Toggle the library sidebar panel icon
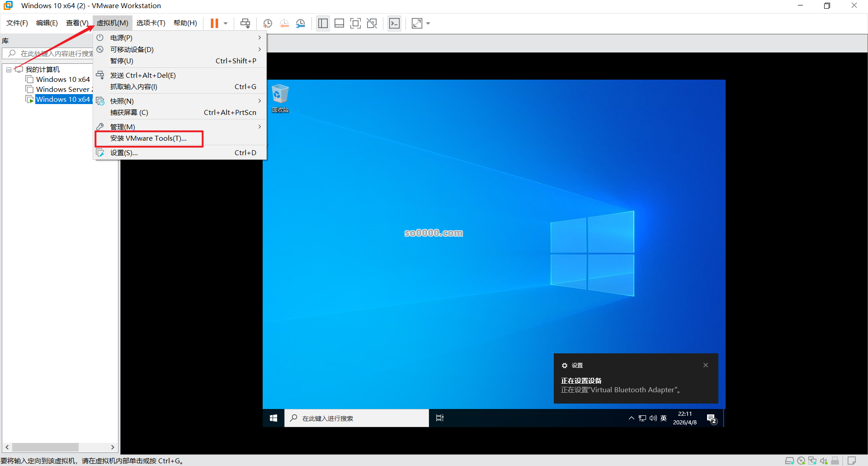 point(323,23)
